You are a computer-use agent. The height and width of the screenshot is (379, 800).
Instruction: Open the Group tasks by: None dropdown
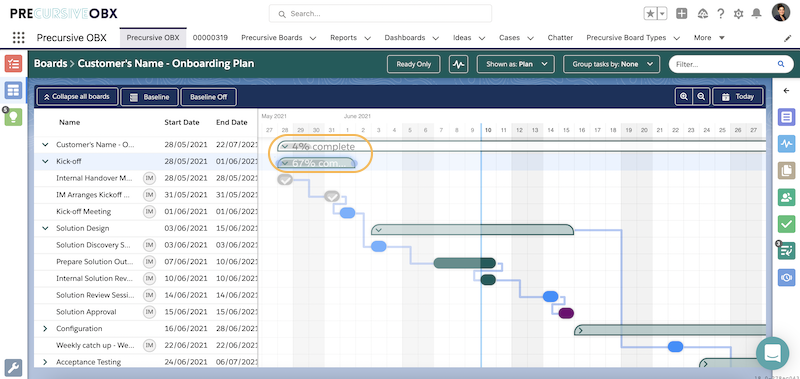[611, 64]
